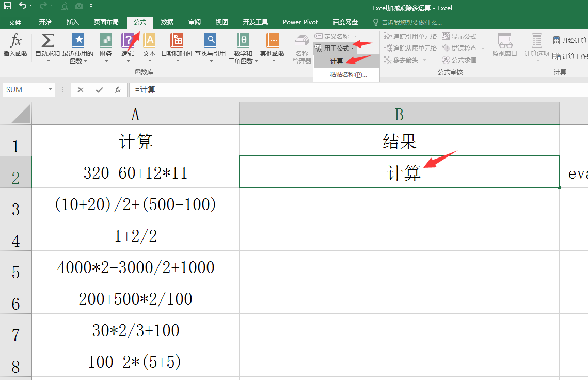
Task: Click the AutoSum (自动求和) sigma icon
Action: click(x=47, y=41)
